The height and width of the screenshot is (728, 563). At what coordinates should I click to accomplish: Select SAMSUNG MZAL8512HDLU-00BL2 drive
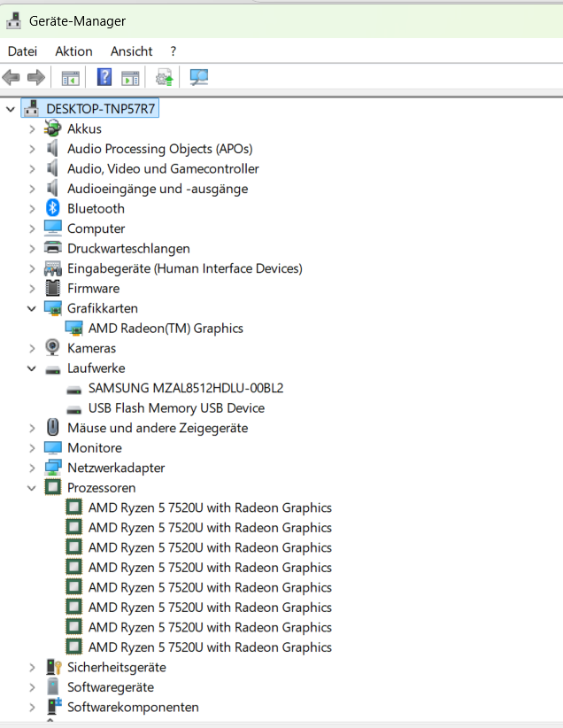pos(186,388)
